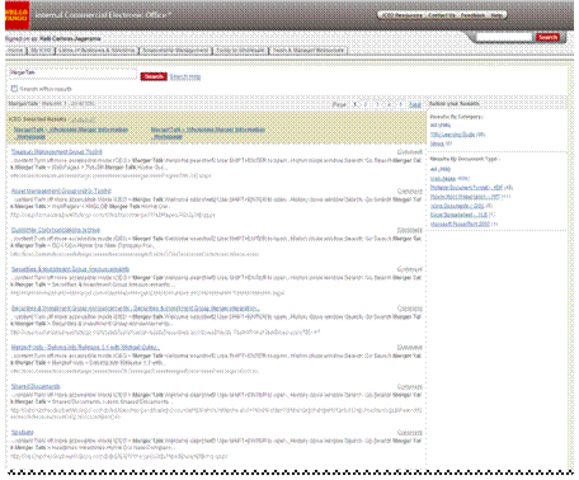Viewport: 579px width, 480px height.
Task: Click Comment next to Shared Documents
Action: pyautogui.click(x=410, y=387)
